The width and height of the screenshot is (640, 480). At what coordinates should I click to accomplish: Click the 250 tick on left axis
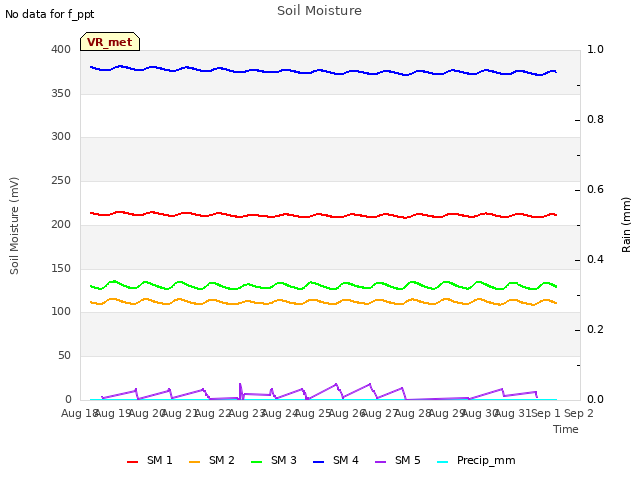click(x=61, y=180)
